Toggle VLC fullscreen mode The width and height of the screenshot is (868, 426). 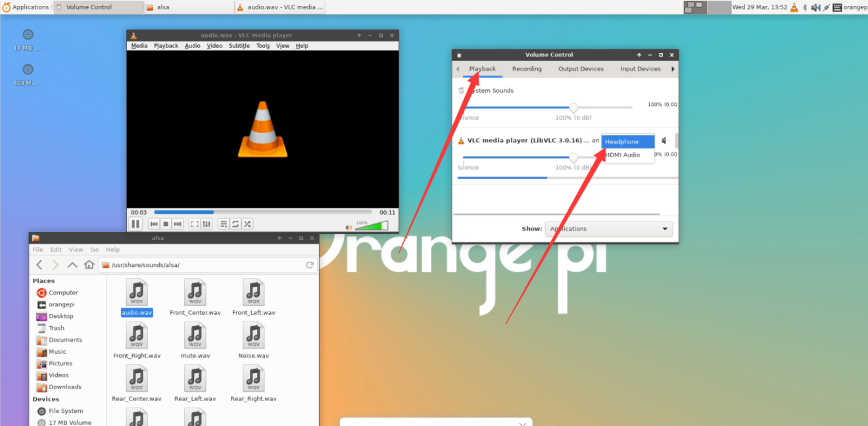(x=195, y=224)
